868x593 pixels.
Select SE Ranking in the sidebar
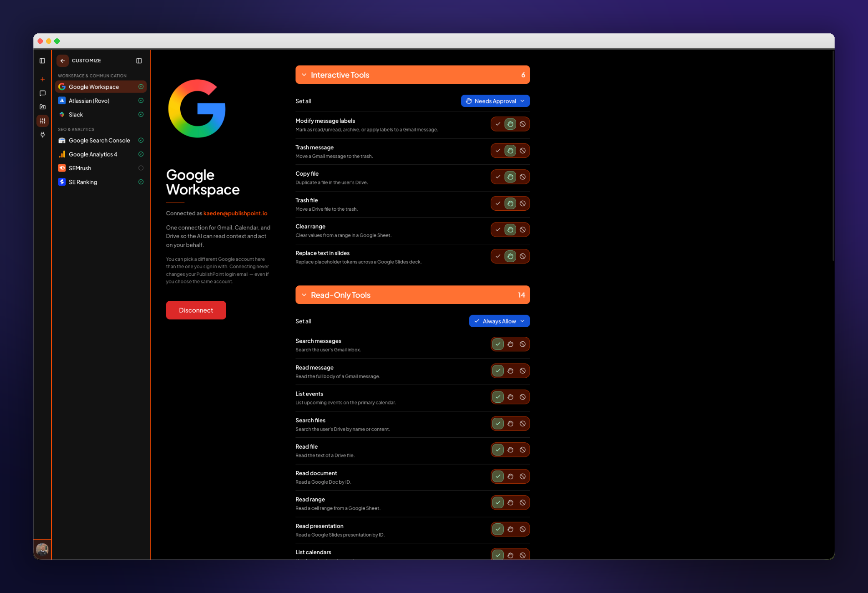coord(101,182)
